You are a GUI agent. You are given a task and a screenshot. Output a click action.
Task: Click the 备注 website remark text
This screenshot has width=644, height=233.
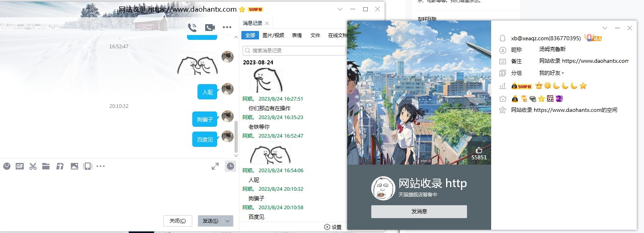(x=584, y=61)
